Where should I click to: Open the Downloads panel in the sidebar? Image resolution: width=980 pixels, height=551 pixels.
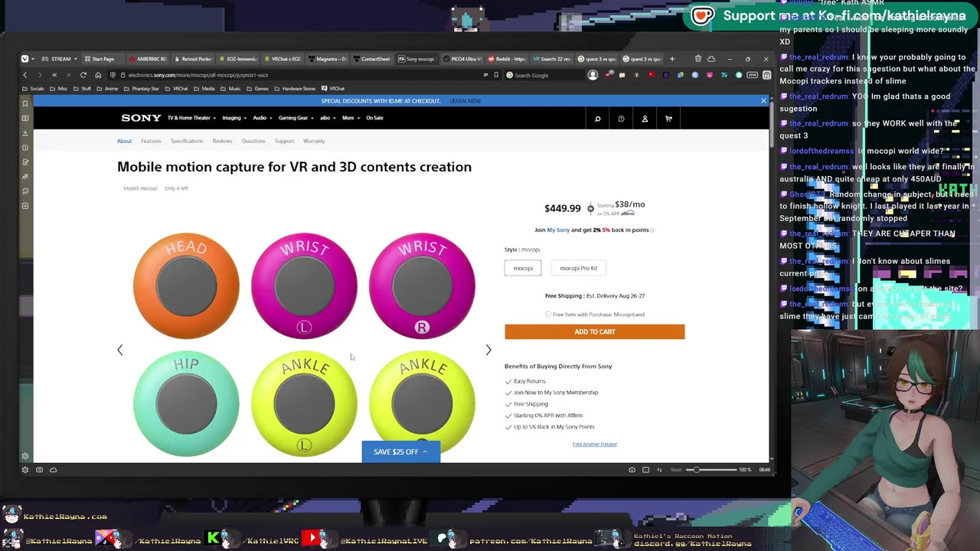(x=25, y=132)
